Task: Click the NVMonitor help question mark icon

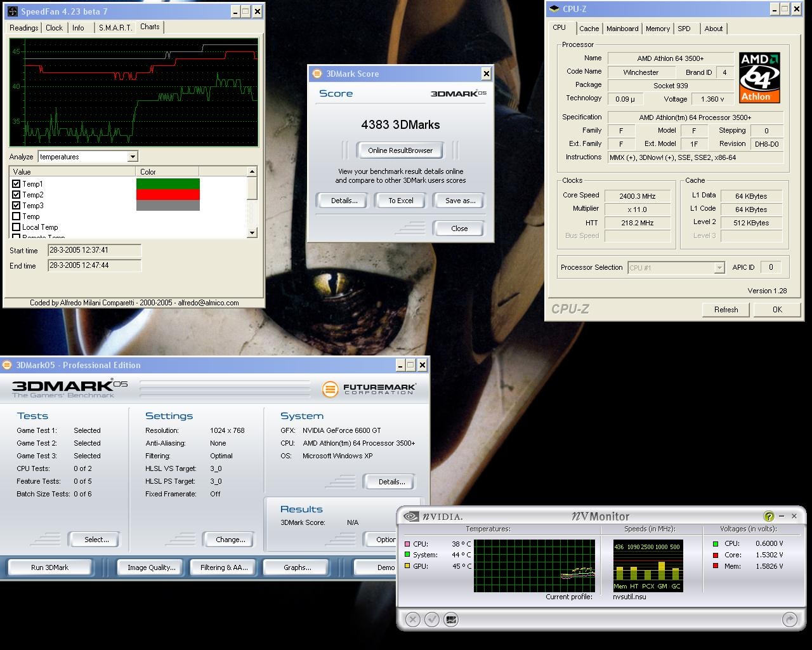Action: (769, 517)
